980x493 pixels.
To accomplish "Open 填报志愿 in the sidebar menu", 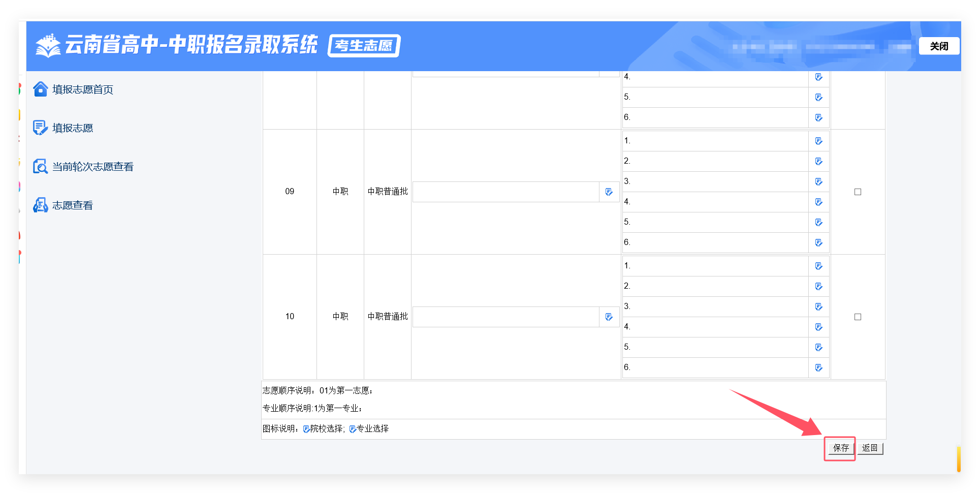I will (73, 128).
